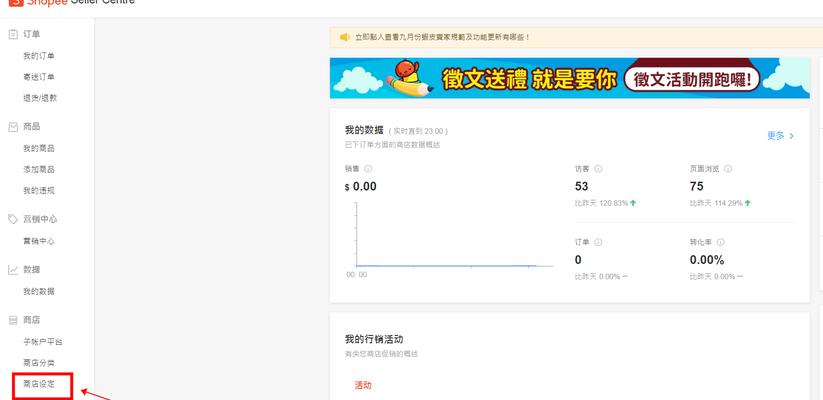Screen dimensions: 823x400
Task: Click the 数据 line chart icon
Action: click(13, 270)
